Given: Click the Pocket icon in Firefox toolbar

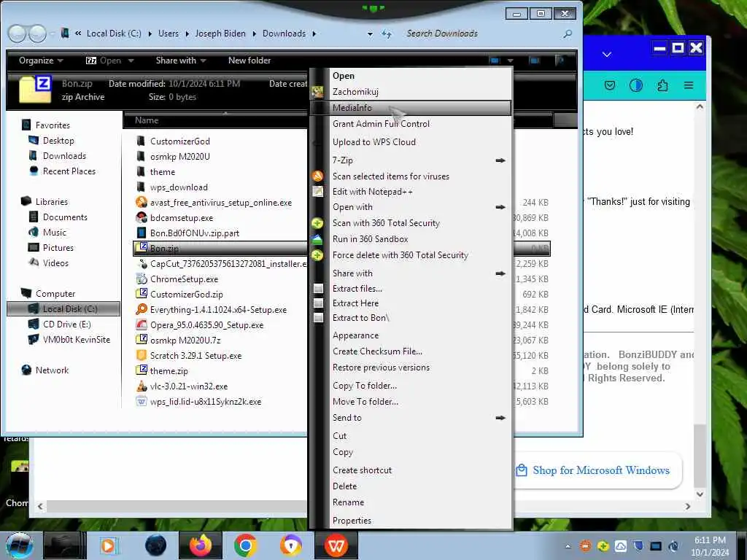Looking at the screenshot, I should point(610,85).
